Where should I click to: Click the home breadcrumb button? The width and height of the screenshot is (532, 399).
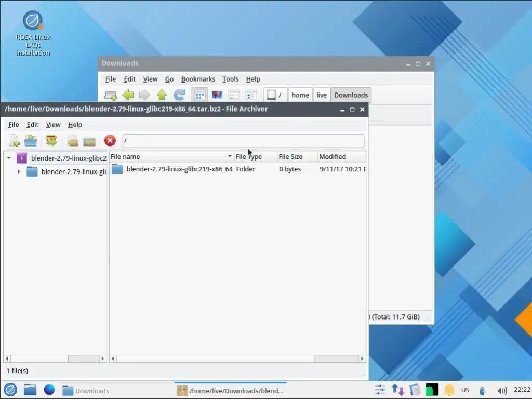[300, 95]
